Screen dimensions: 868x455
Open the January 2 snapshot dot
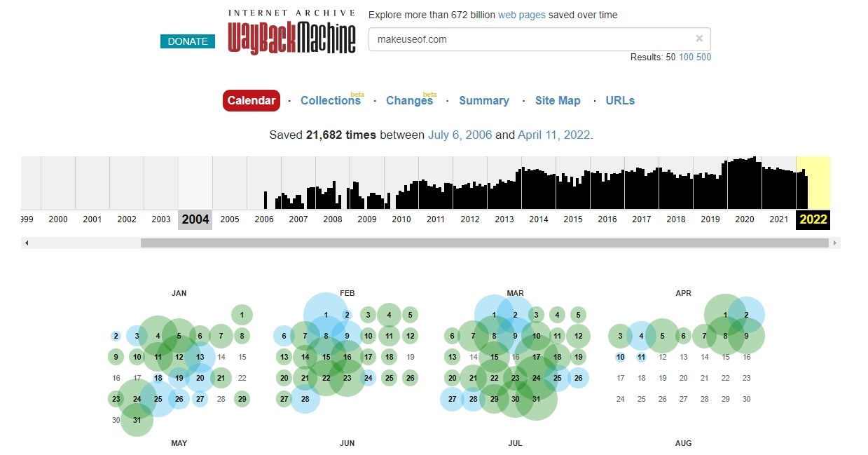click(x=116, y=336)
